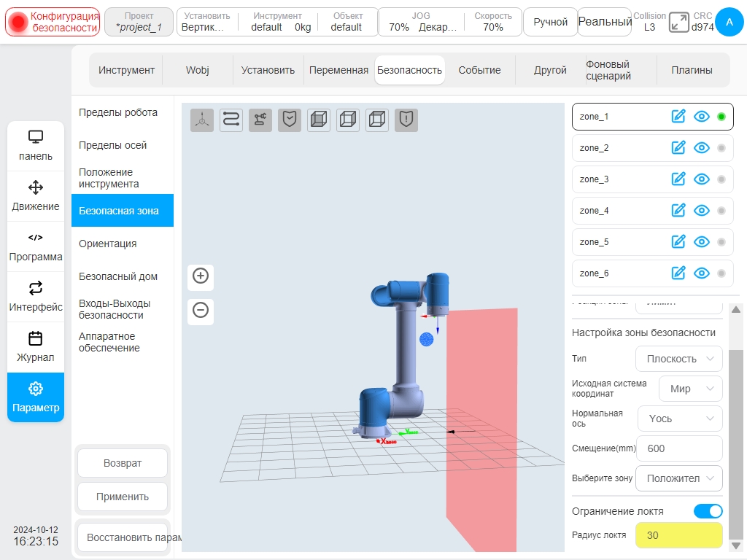Screen dimensions: 747x560
Task: Open Выберите зону dropdown
Action: (x=679, y=478)
